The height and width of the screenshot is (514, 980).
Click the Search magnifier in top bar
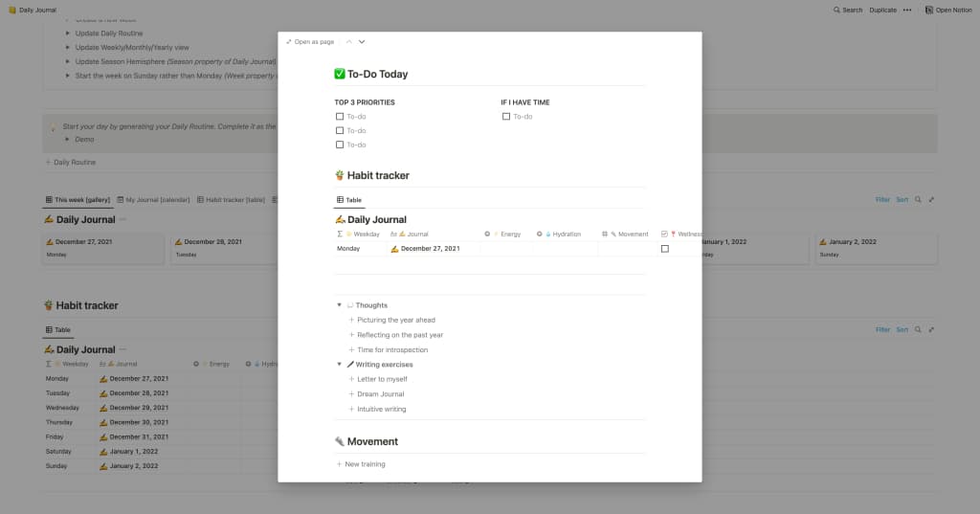(835, 10)
